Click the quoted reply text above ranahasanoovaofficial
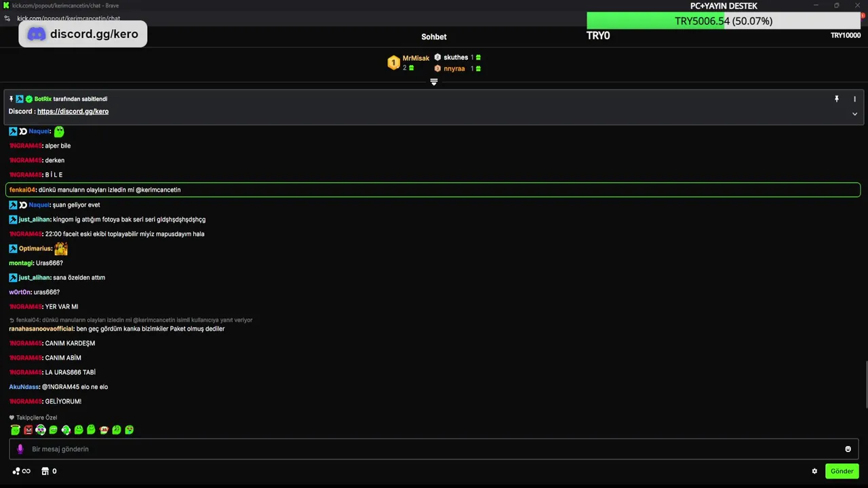The width and height of the screenshot is (868, 488). tap(134, 320)
